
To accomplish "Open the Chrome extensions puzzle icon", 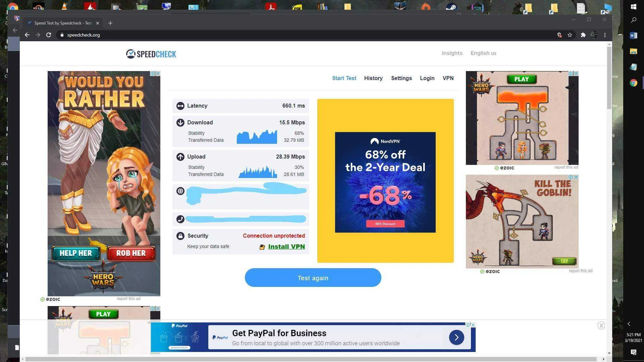I will click(x=583, y=35).
